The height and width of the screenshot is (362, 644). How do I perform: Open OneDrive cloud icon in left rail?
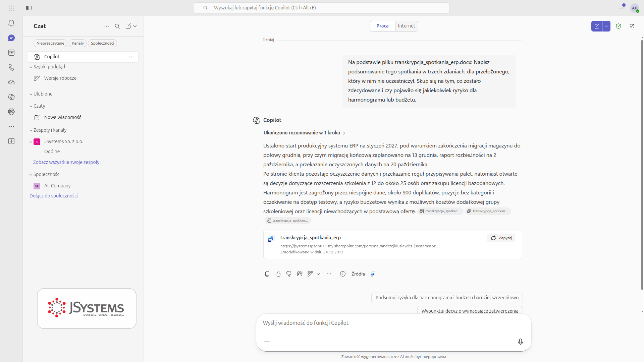pyautogui.click(x=11, y=82)
